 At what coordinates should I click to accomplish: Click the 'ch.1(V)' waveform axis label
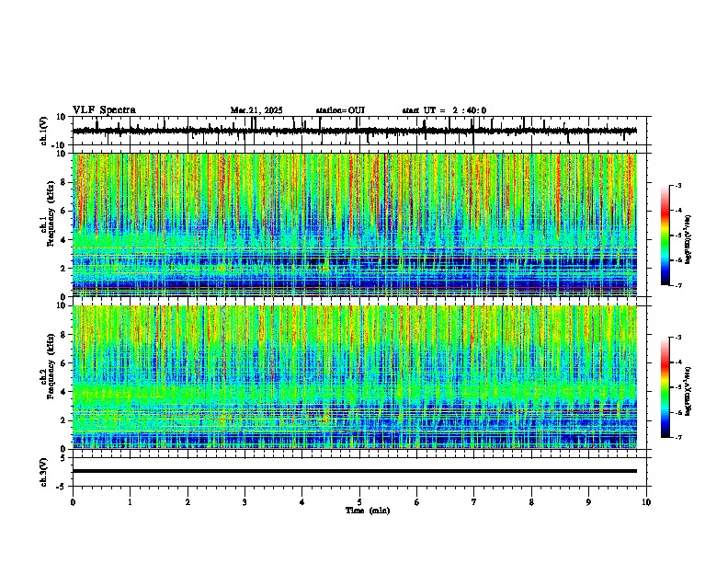[x=44, y=131]
